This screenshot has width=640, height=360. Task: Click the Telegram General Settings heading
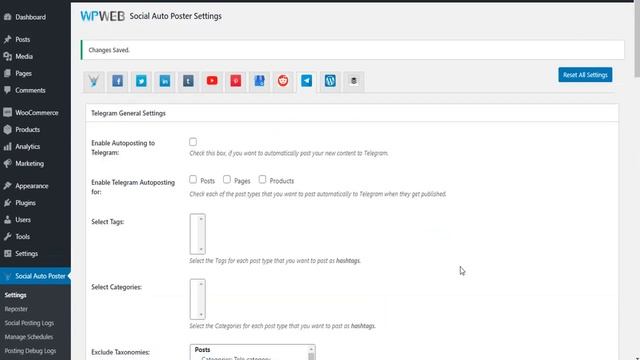coord(128,113)
